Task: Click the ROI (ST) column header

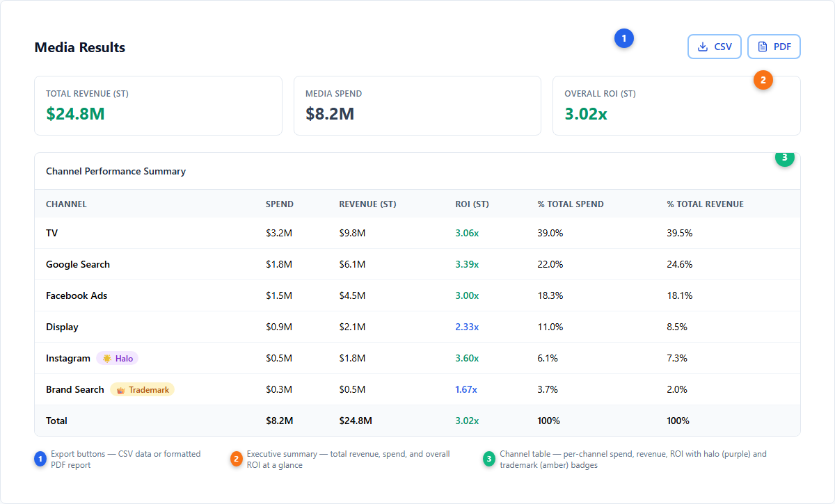Action: [x=472, y=204]
